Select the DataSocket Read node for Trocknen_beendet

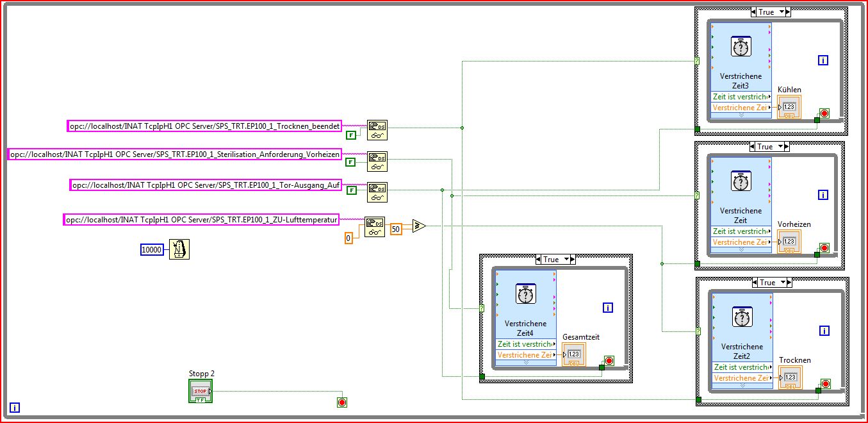pyautogui.click(x=377, y=129)
